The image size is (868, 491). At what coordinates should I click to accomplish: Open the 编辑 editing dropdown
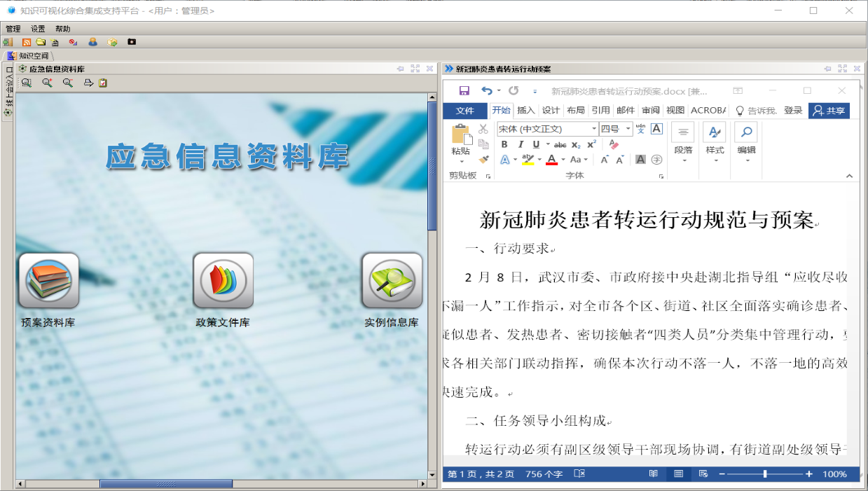pyautogui.click(x=746, y=144)
